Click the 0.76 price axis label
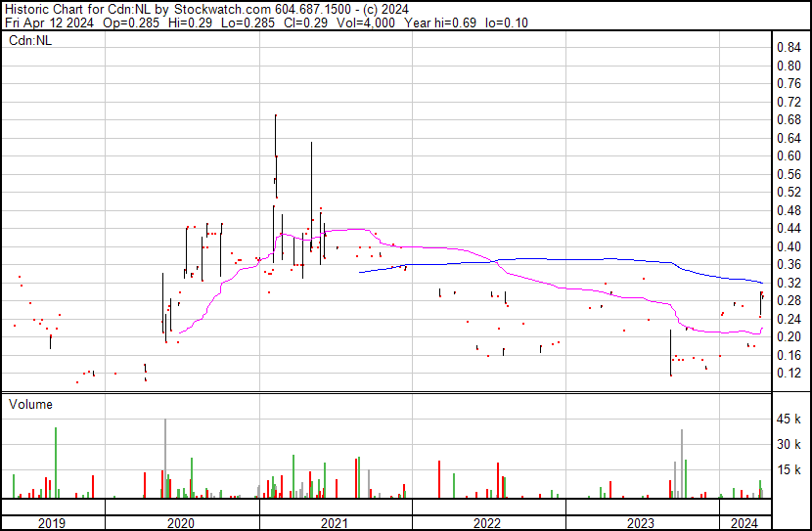812x531 pixels. click(x=789, y=84)
